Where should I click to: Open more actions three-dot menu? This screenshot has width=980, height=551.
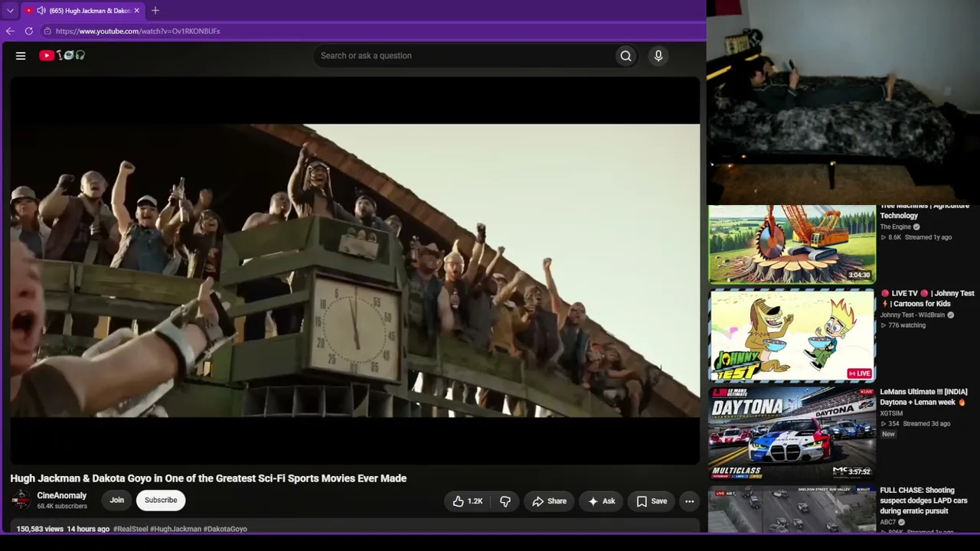click(690, 501)
